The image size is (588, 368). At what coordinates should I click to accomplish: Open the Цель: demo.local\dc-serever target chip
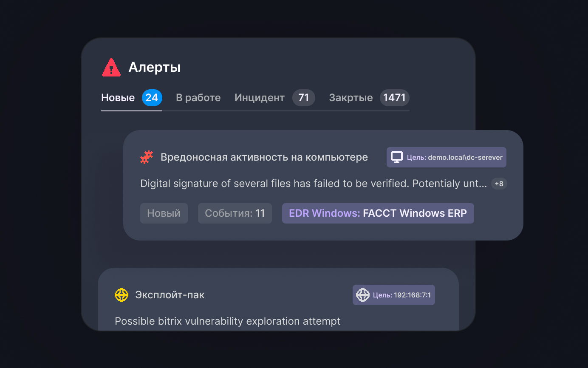[446, 157]
